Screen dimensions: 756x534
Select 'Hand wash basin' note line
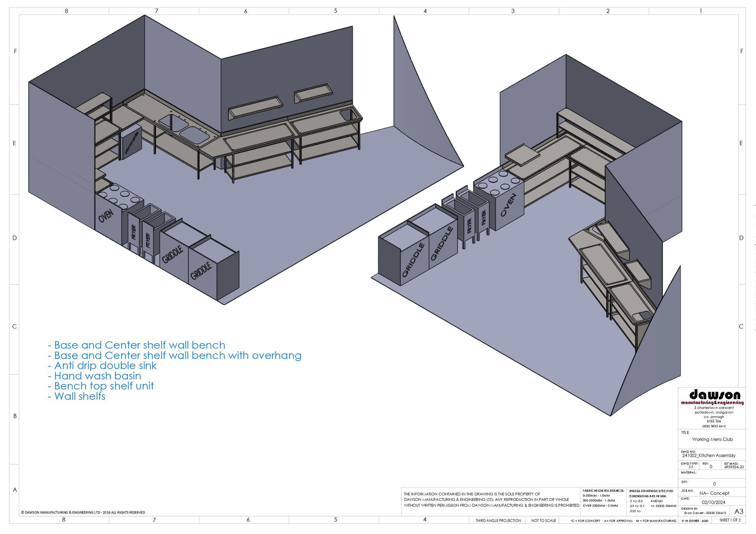94,376
